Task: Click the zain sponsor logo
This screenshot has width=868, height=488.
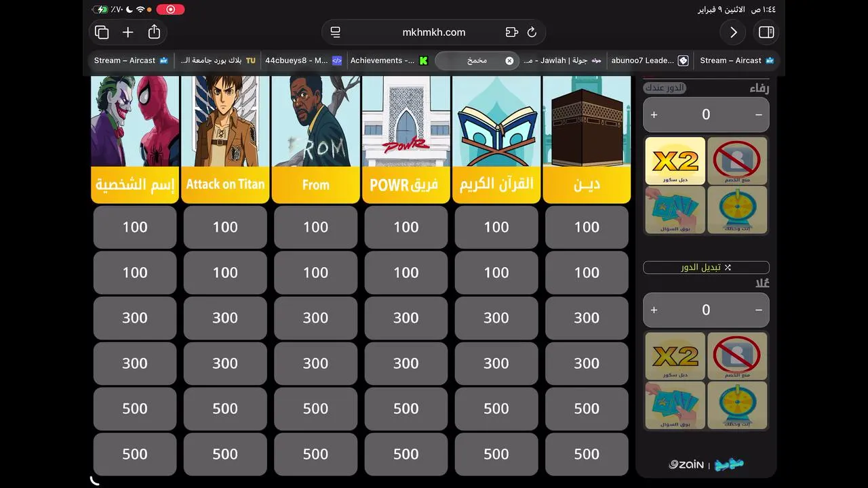Action: pos(686,464)
